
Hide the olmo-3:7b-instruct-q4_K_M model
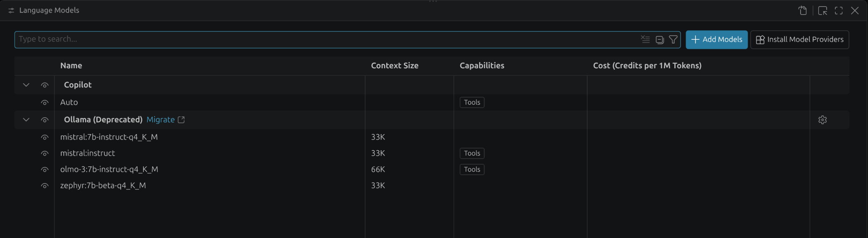pyautogui.click(x=45, y=169)
